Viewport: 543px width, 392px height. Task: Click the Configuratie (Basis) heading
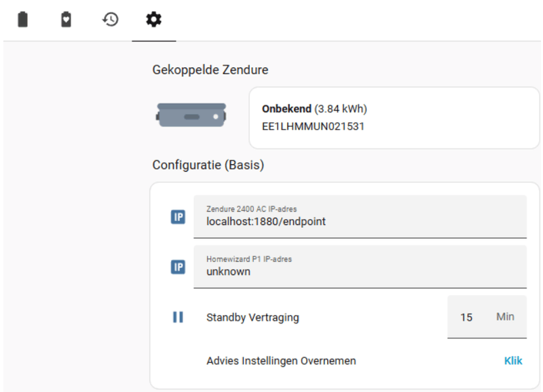[x=208, y=165]
